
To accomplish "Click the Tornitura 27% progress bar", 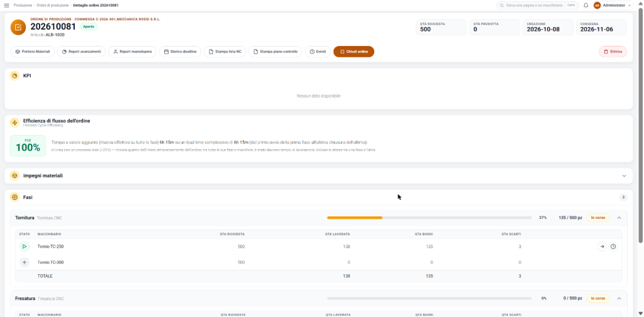I will coord(429,218).
